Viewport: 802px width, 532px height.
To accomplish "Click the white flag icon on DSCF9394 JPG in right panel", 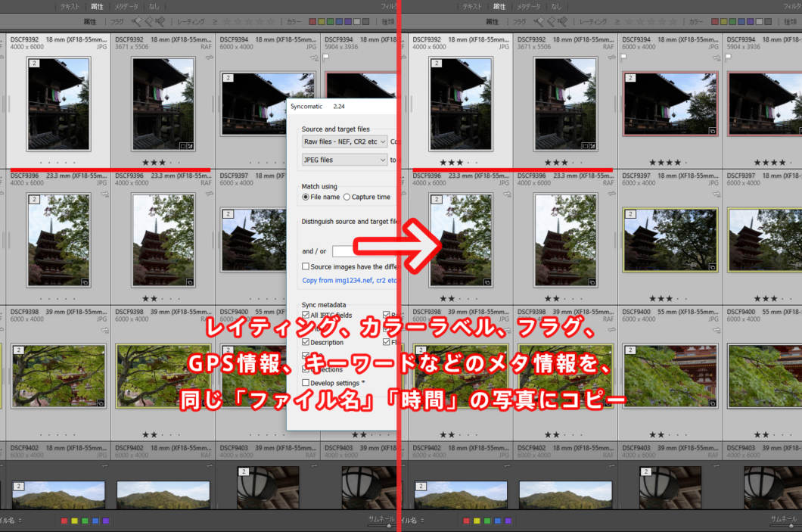I will [x=623, y=56].
